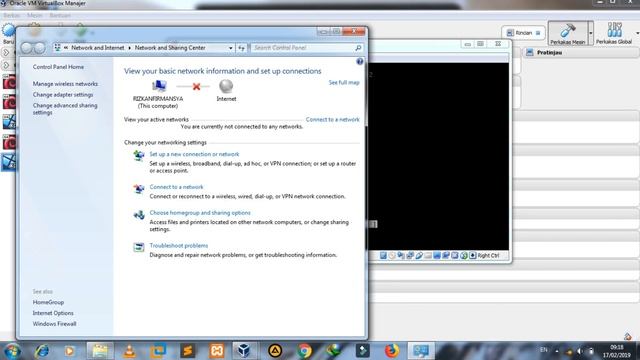
Task: Go back using the Control Panel back arrow
Action: tap(27, 48)
